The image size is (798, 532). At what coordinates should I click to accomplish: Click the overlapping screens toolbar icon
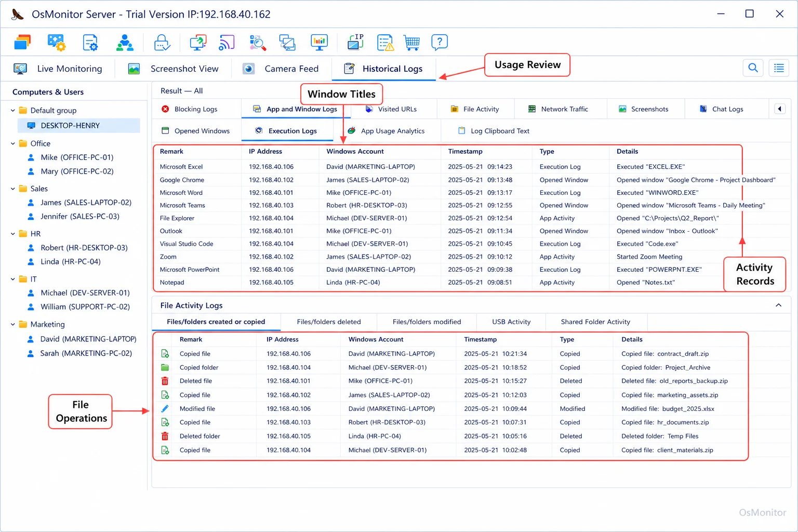(287, 43)
